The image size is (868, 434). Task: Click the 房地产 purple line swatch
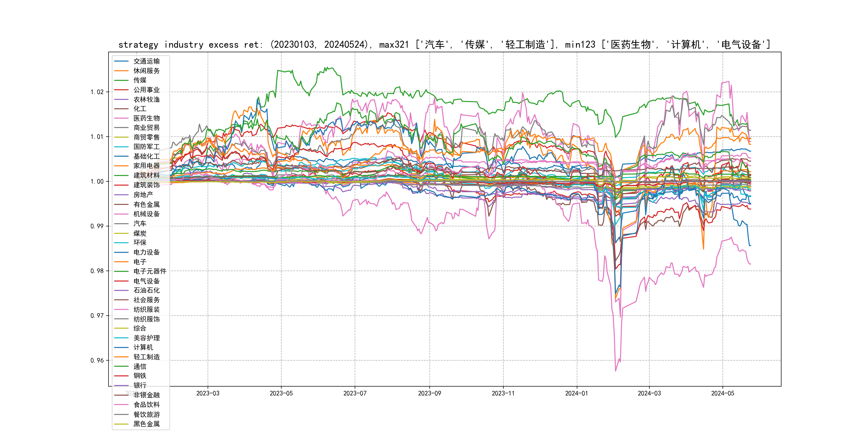click(121, 195)
